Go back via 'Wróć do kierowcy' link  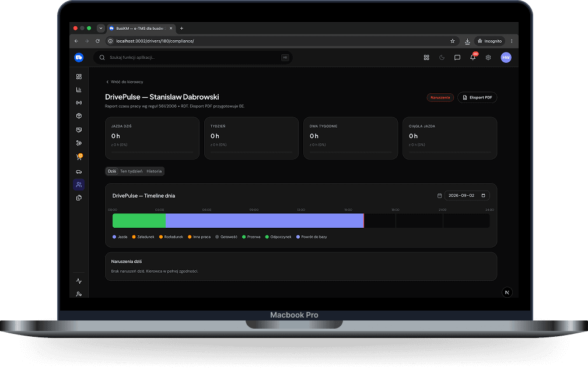[x=124, y=82]
